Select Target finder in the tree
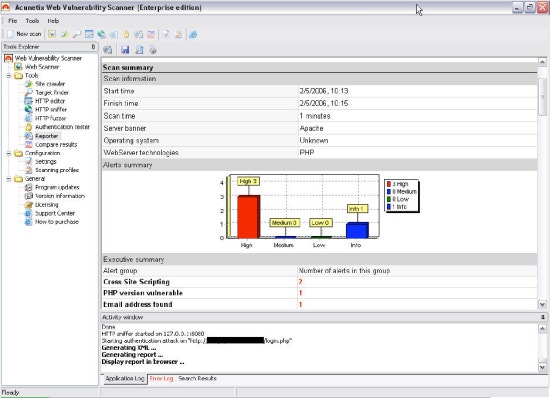Image resolution: width=550 pixels, height=398 pixels. point(52,93)
